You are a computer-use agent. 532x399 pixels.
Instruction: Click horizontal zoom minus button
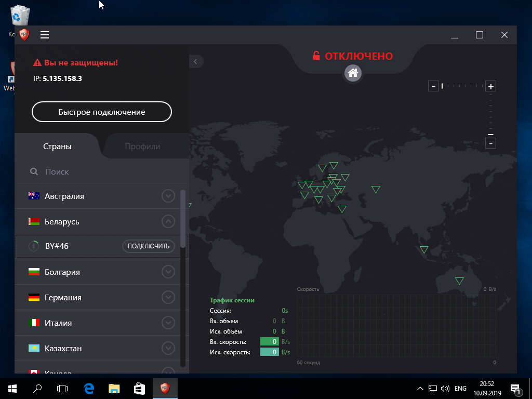pyautogui.click(x=433, y=86)
